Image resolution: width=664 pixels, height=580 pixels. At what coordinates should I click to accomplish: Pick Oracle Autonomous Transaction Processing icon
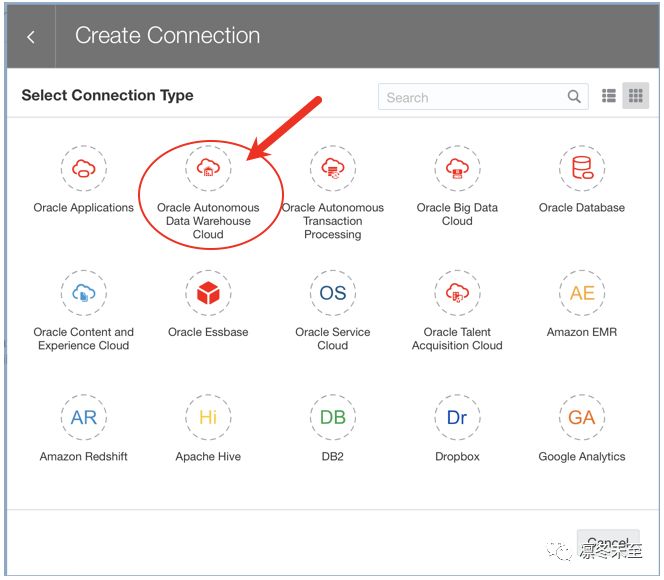tap(333, 168)
